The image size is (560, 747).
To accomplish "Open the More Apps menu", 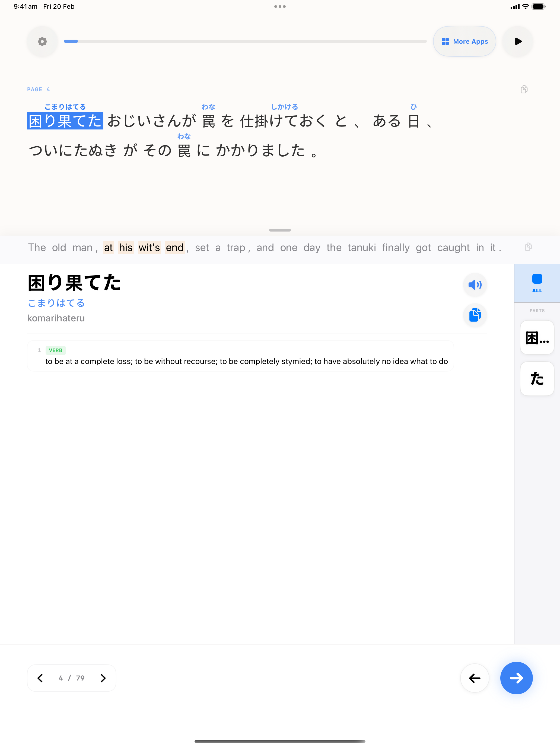I will 464,42.
